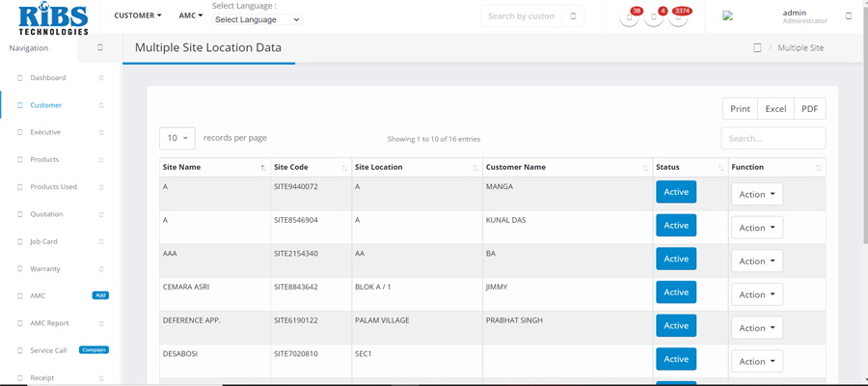Image resolution: width=868 pixels, height=386 pixels.
Task: Click the notification icon with badge 38
Action: click(x=629, y=18)
